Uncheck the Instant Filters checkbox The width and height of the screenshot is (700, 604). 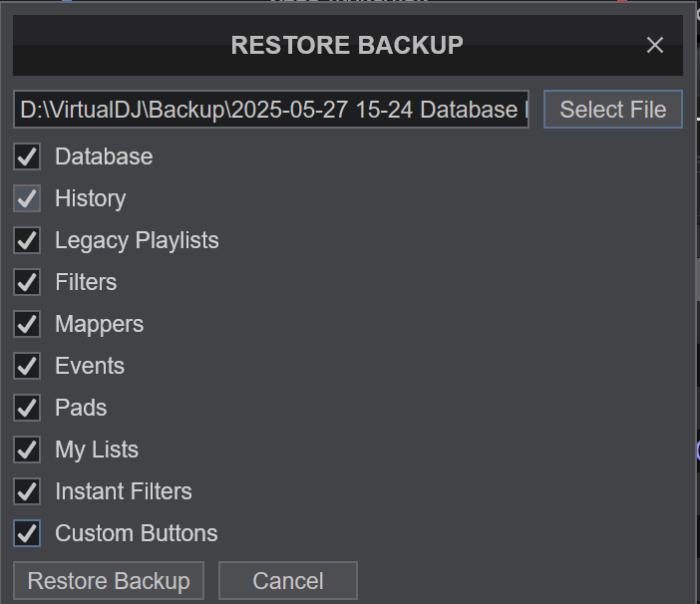pos(27,491)
